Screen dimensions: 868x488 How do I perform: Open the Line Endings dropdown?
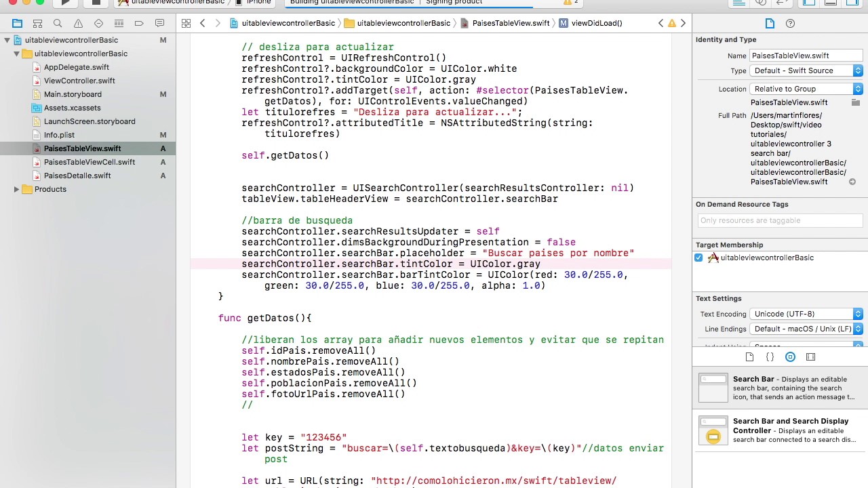(x=806, y=329)
